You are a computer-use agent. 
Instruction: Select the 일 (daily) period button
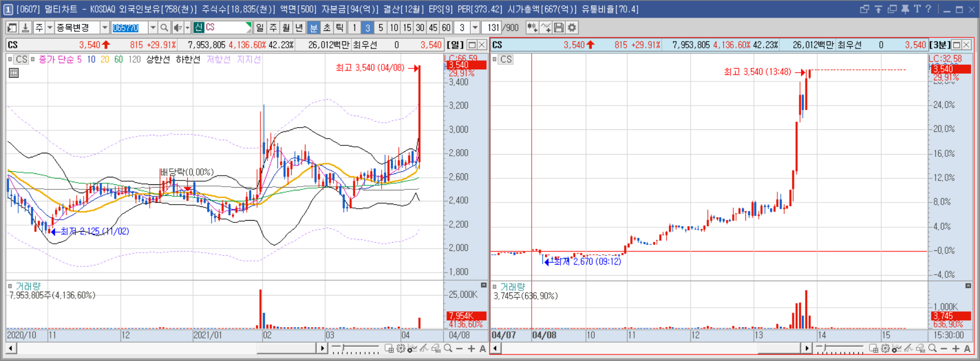260,28
